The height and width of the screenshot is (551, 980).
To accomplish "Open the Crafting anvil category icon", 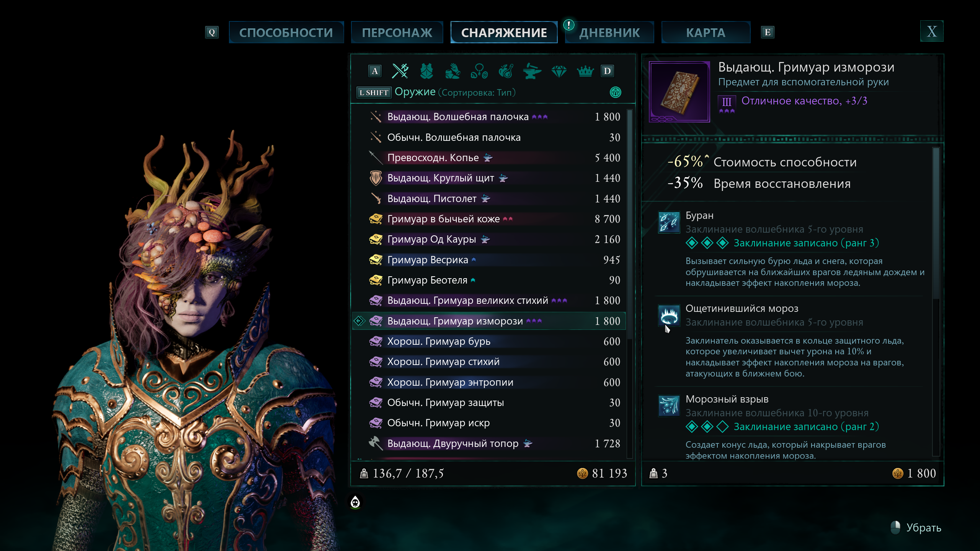I will [532, 71].
